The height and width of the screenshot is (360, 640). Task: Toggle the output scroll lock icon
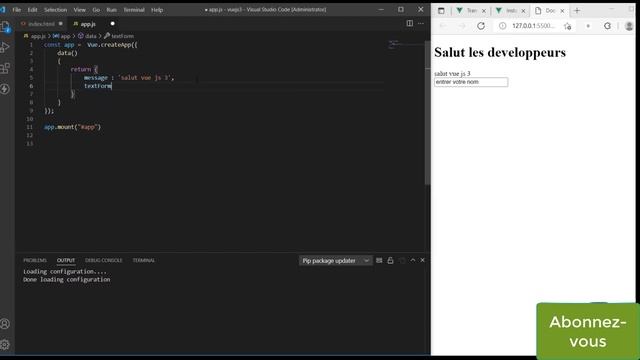click(x=390, y=260)
